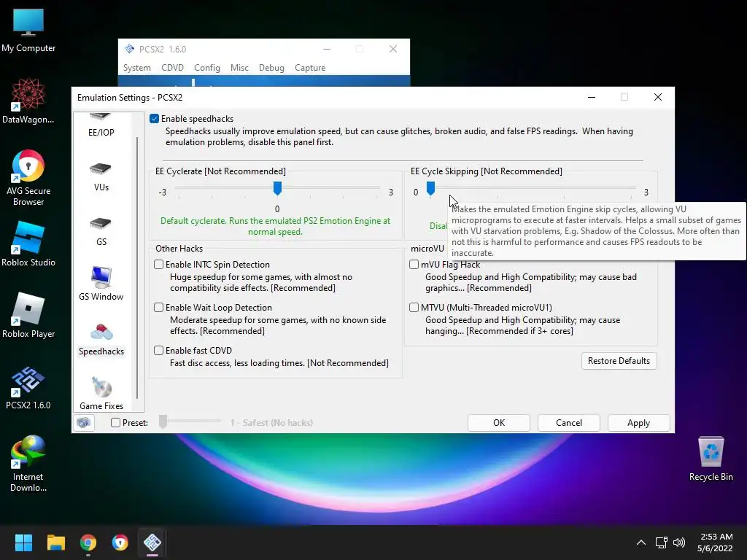Open the volume control in system tray
This screenshot has height=560, width=747.
click(x=679, y=542)
